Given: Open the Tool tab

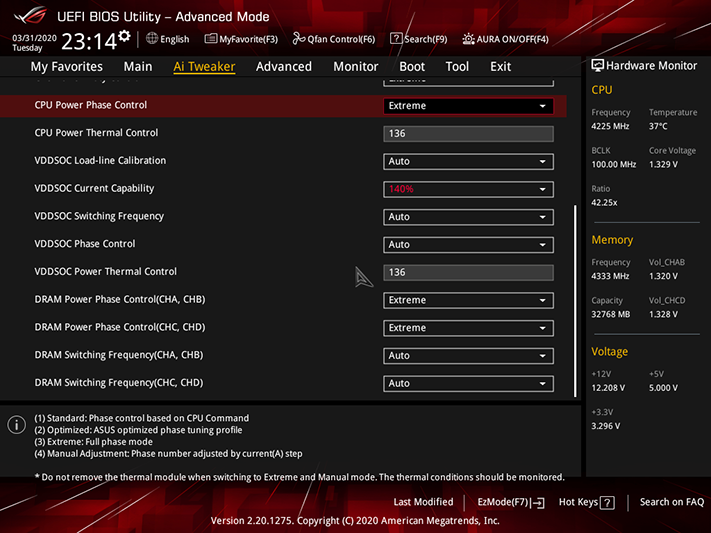Looking at the screenshot, I should coord(457,67).
